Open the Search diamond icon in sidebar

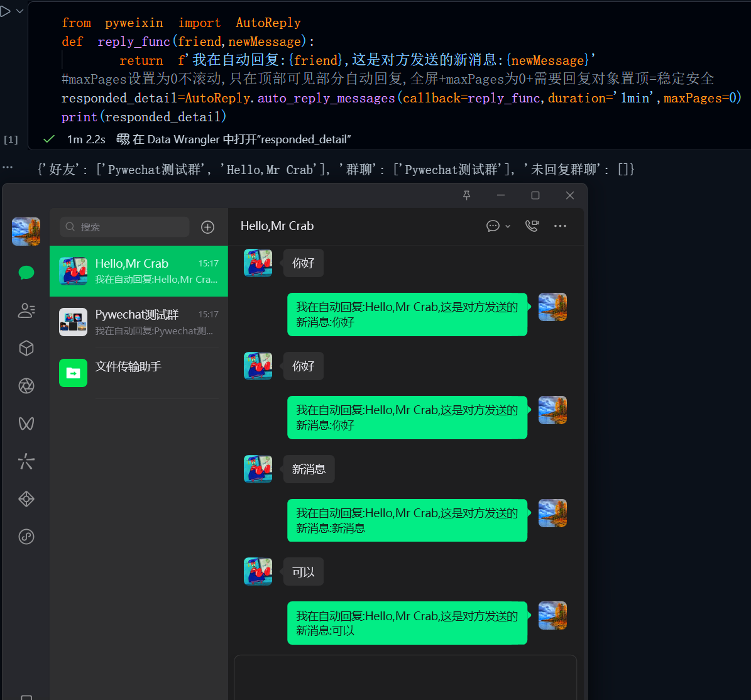26,499
